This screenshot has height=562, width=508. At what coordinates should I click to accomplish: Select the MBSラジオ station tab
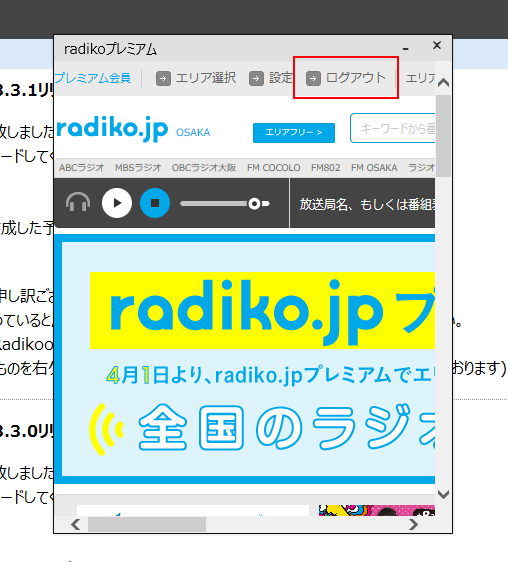coord(138,168)
